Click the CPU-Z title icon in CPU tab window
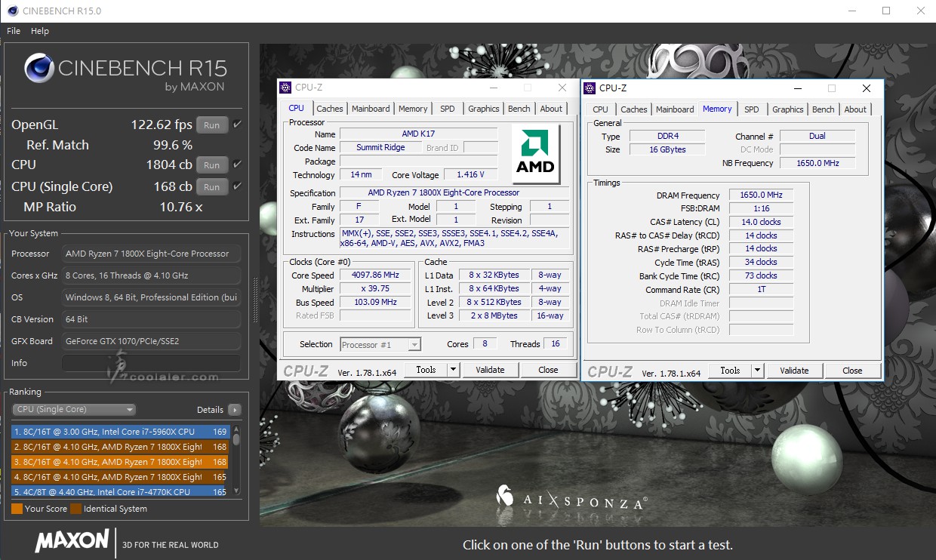936x560 pixels. pos(285,88)
